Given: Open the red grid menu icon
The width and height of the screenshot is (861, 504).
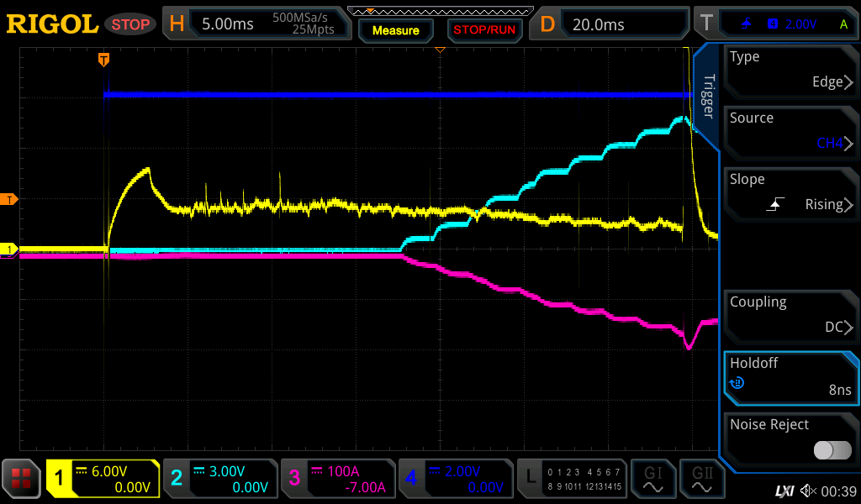Looking at the screenshot, I should pyautogui.click(x=22, y=478).
